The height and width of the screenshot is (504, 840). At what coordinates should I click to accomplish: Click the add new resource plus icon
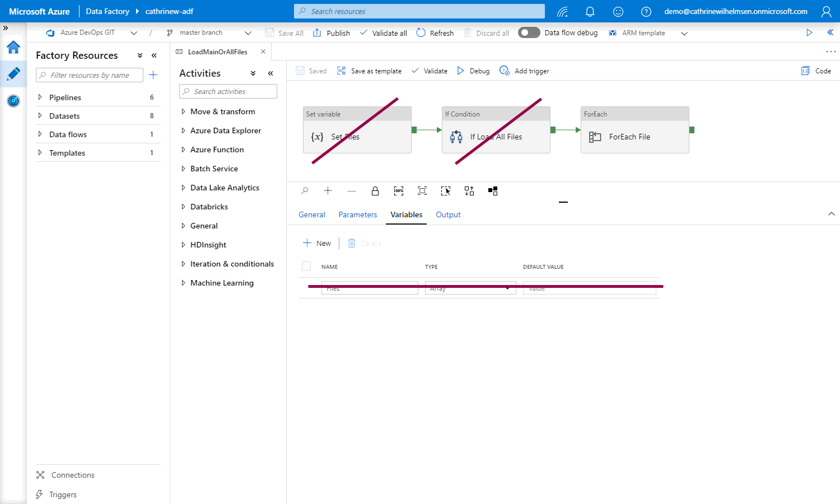click(153, 75)
